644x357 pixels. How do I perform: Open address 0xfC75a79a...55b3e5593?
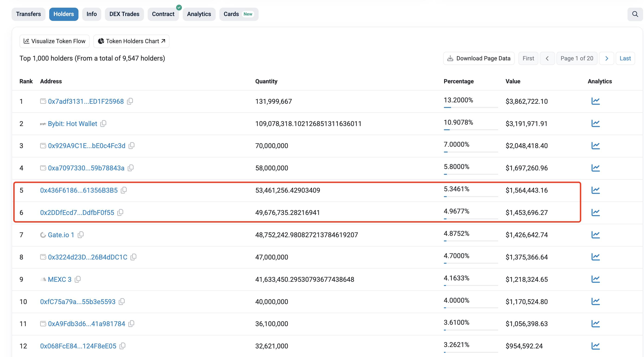coord(78,302)
